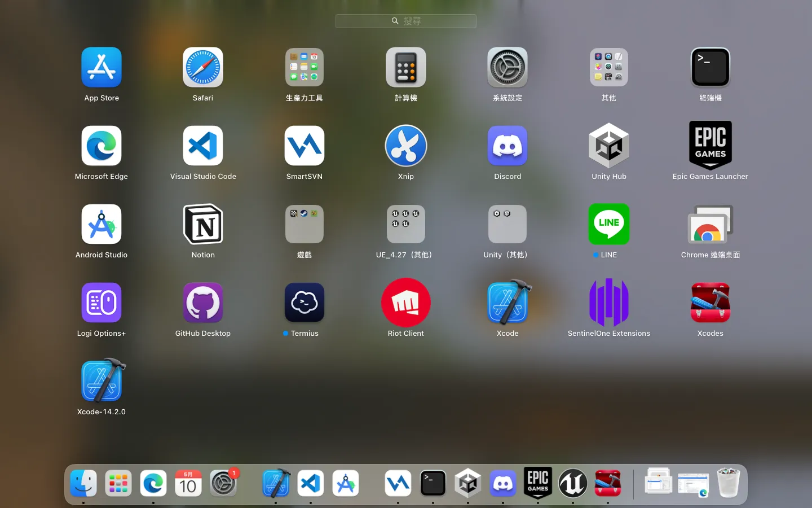Viewport: 812px width, 508px height.
Task: Launch the 終端機 terminal app
Action: pos(710,67)
